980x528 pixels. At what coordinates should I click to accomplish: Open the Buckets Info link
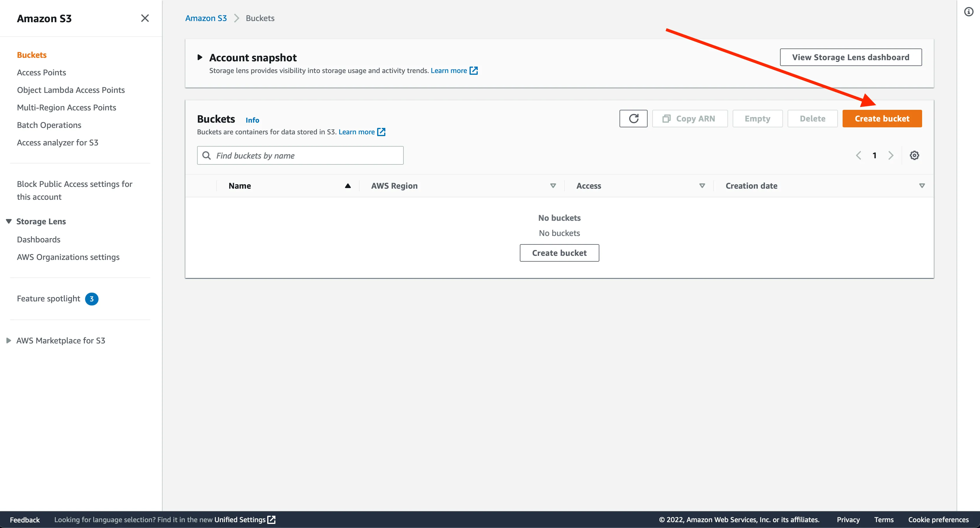(x=252, y=120)
